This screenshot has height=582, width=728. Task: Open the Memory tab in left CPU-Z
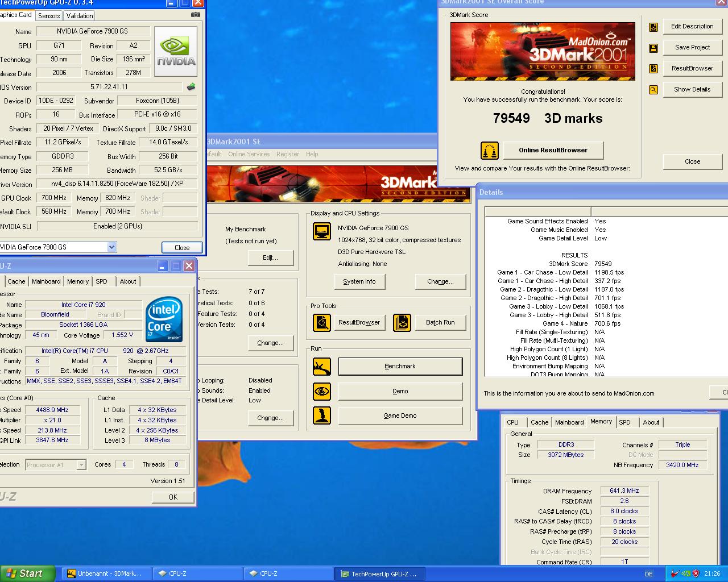point(78,281)
